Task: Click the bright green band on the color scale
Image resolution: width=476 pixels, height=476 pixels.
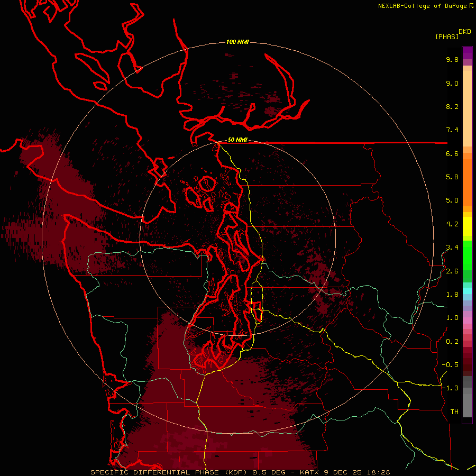Action: coord(467,255)
